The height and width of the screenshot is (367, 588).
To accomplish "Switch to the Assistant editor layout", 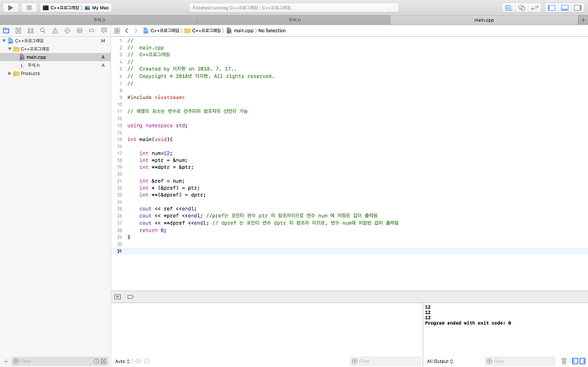I will pyautogui.click(x=522, y=8).
